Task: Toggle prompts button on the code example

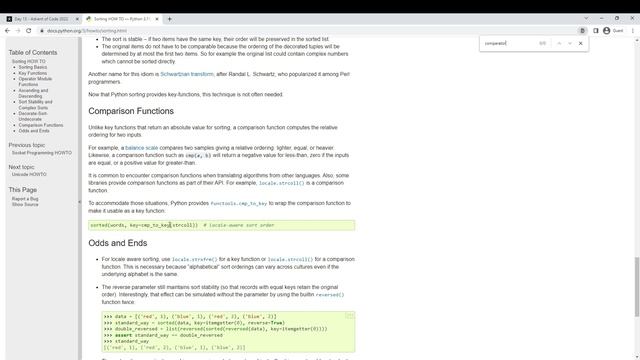Action: click(x=349, y=316)
